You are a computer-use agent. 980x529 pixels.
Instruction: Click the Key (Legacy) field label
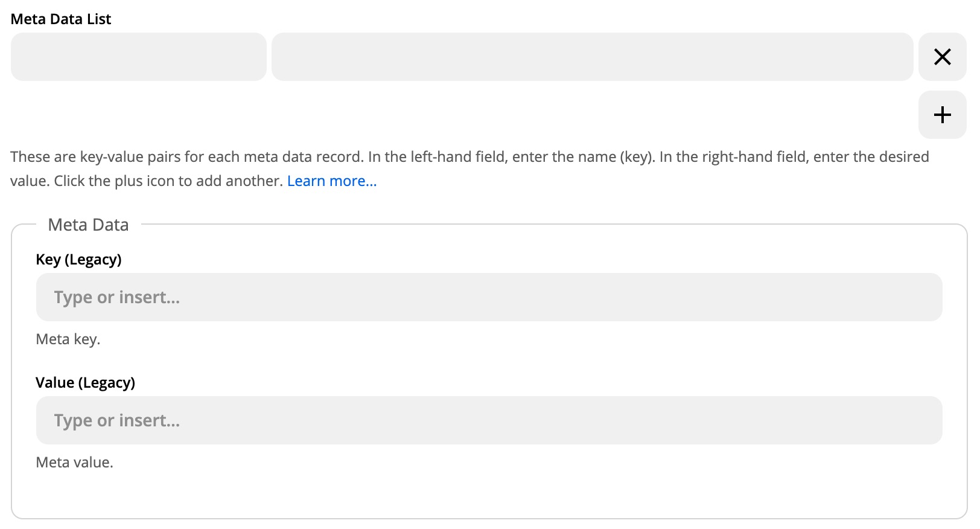[x=78, y=260]
